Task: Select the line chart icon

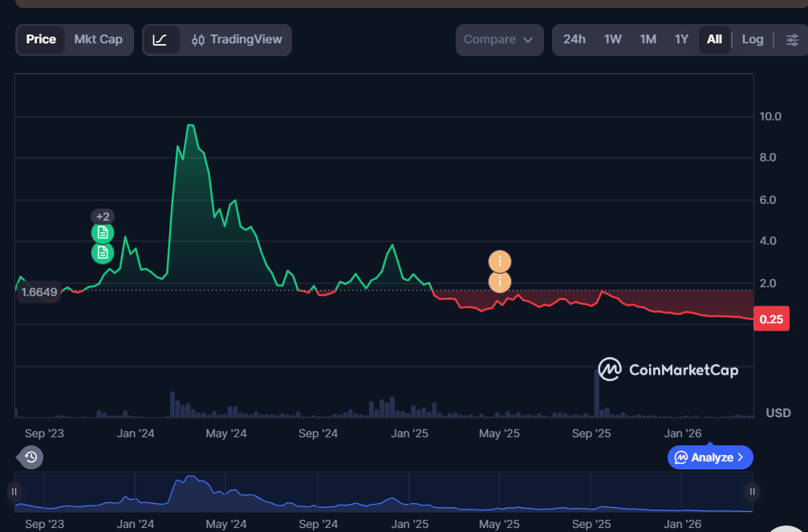Action: 161,39
